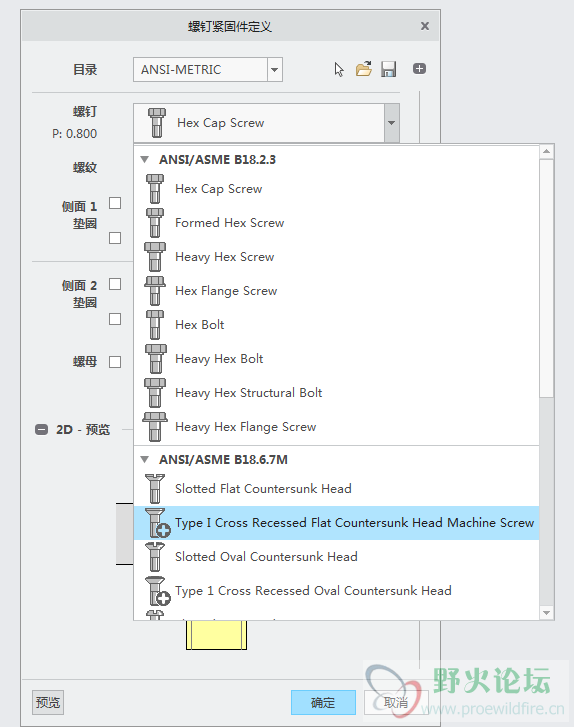Select the Hex Flange Screw icon
The width and height of the screenshot is (574, 727).
pyautogui.click(x=155, y=291)
